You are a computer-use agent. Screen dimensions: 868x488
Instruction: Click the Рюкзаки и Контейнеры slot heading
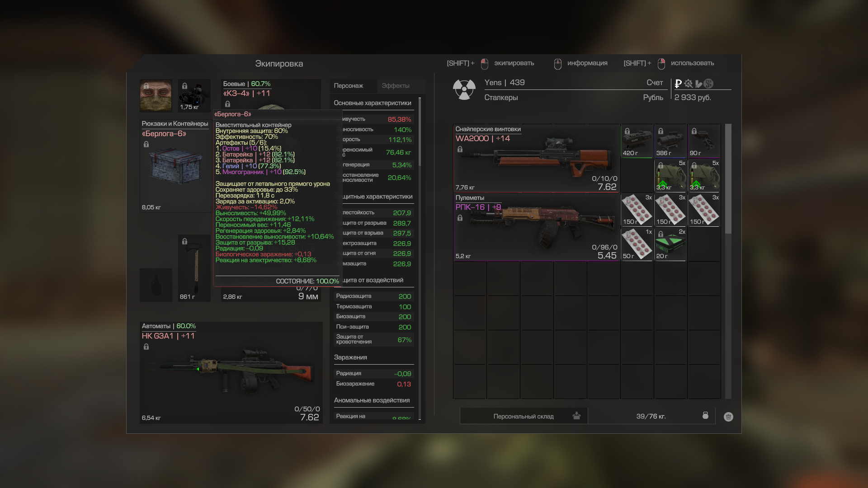pyautogui.click(x=175, y=124)
